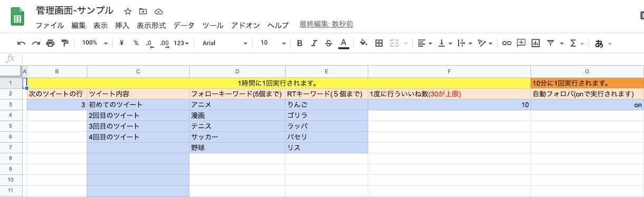644x197 pixels.
Task: Open the ヘルプ menu
Action: coord(278,25)
